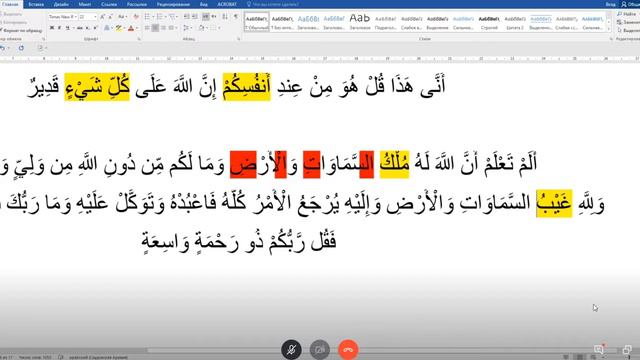End the call with red hang-up button
Image resolution: width=640 pixels, height=360 pixels.
[348, 350]
